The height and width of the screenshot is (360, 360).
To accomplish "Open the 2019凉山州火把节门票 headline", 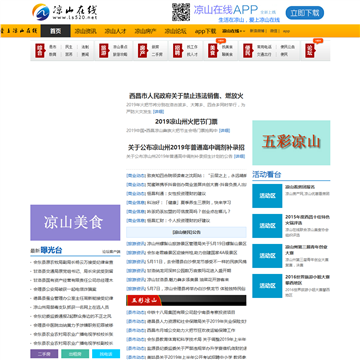I will point(186,122).
